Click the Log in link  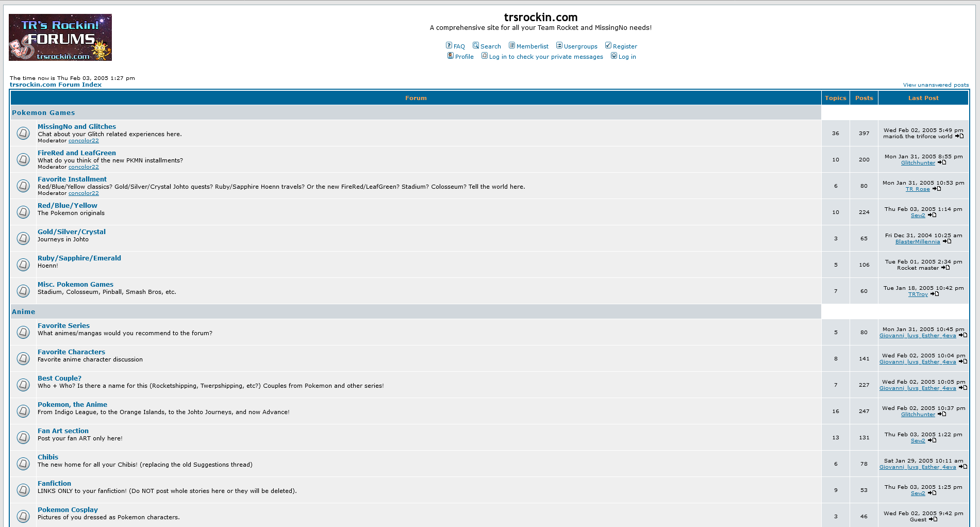point(627,57)
